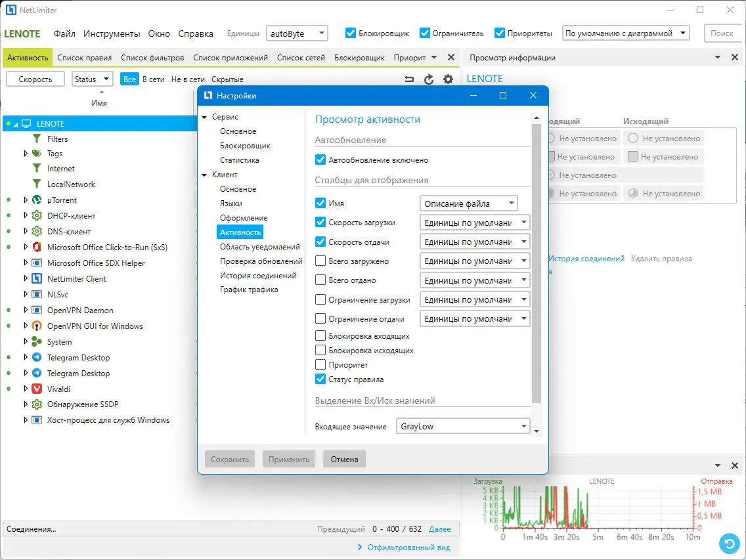
Task: Open the По умолчанию с диаграммой layout dropdown
Action: tap(626, 33)
